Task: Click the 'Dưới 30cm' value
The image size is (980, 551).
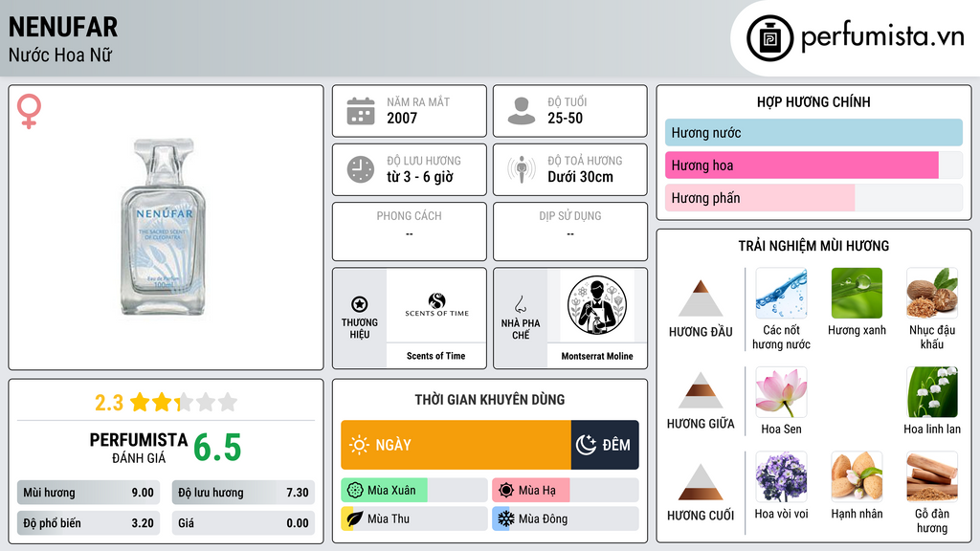Action: click(581, 177)
